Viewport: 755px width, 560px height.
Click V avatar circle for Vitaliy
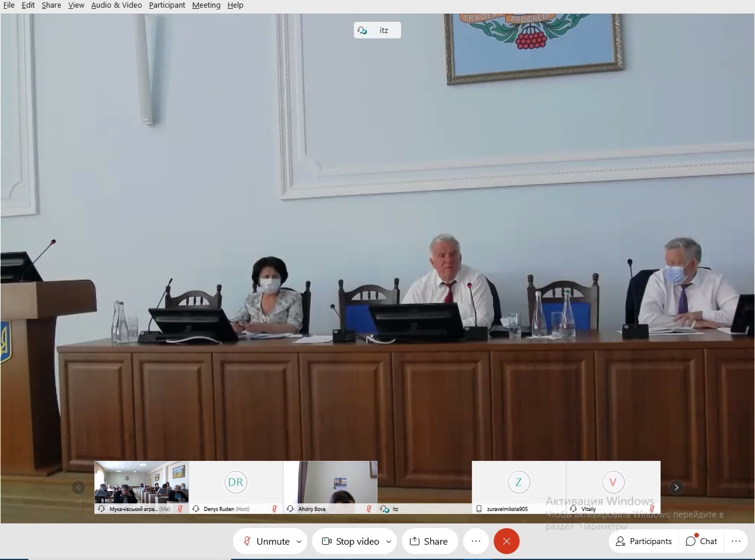tap(613, 482)
